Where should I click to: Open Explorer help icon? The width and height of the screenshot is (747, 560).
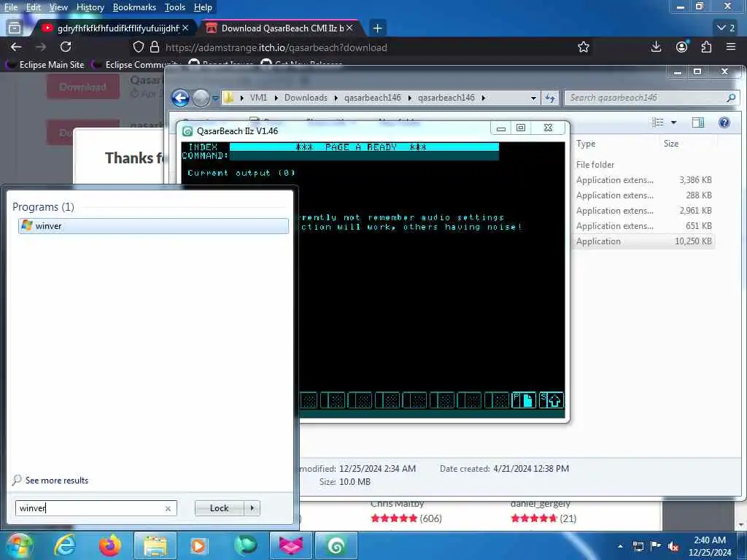pos(724,122)
